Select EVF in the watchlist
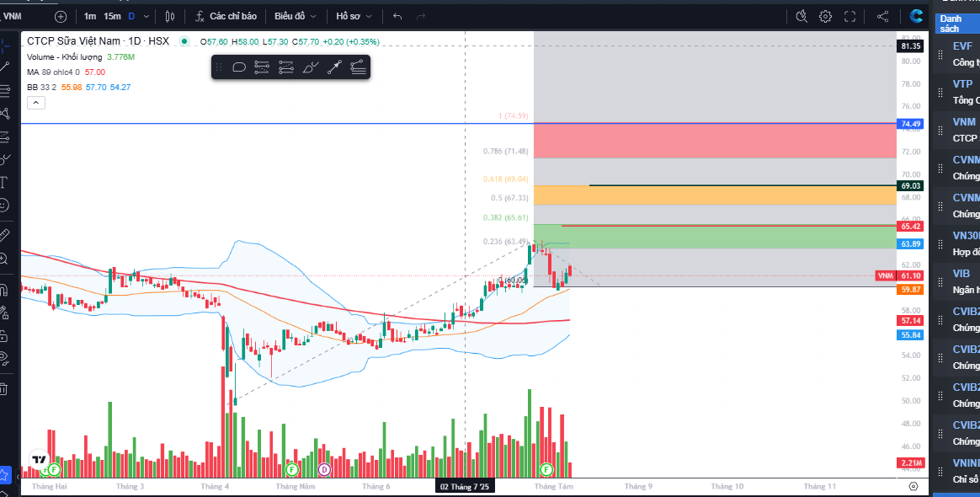Image resolution: width=980 pixels, height=497 pixels. click(x=962, y=46)
